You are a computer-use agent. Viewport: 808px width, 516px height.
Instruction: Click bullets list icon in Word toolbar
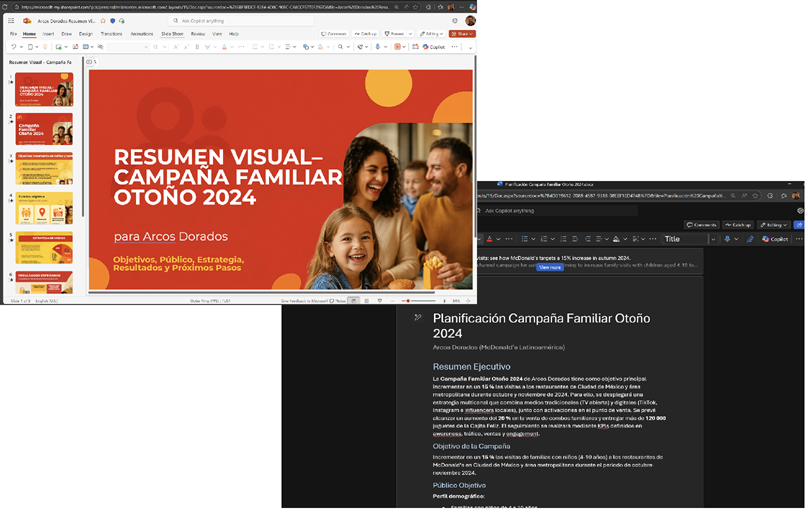pyautogui.click(x=525, y=239)
